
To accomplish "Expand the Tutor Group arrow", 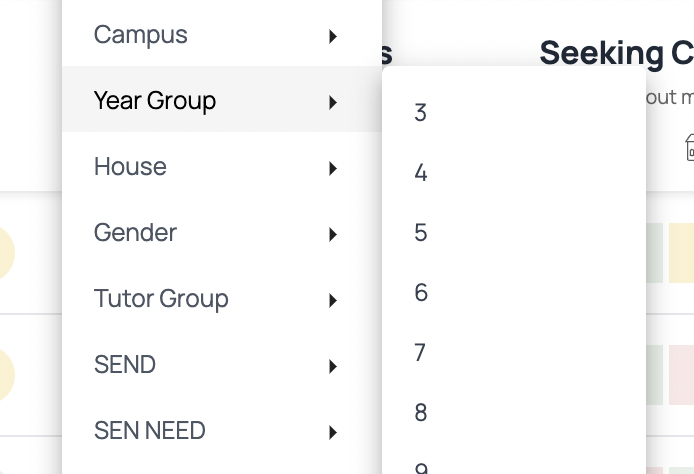I will click(x=333, y=301).
